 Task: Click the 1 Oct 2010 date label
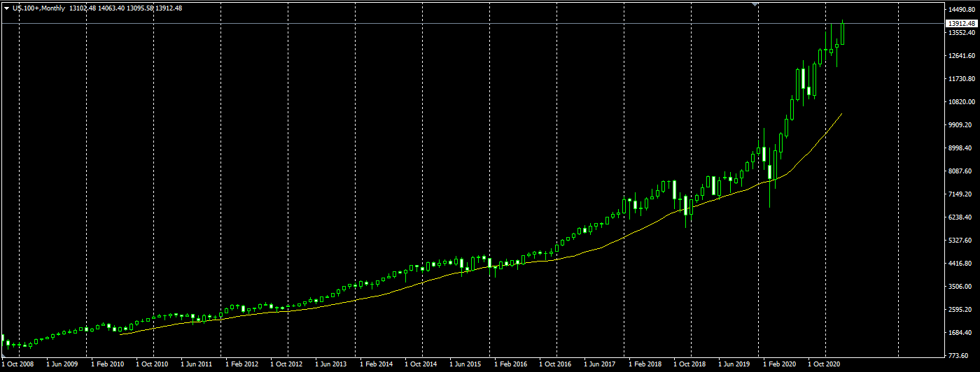[152, 364]
